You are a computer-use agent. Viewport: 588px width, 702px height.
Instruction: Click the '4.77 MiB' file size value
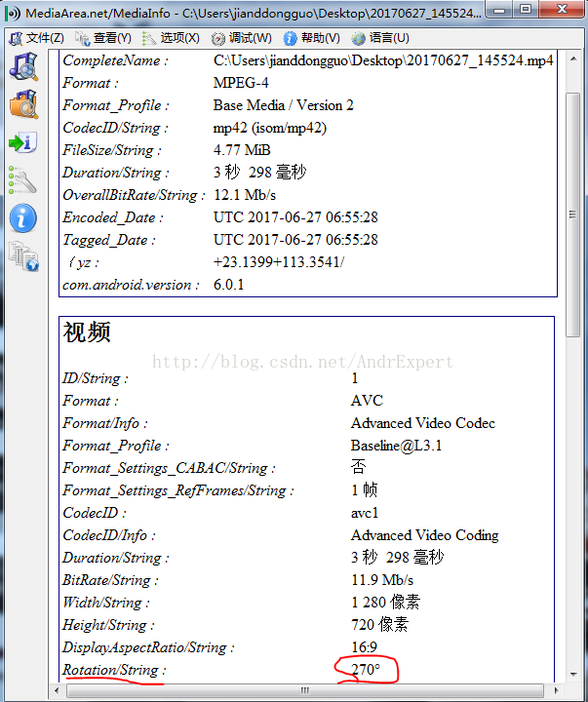(x=242, y=150)
